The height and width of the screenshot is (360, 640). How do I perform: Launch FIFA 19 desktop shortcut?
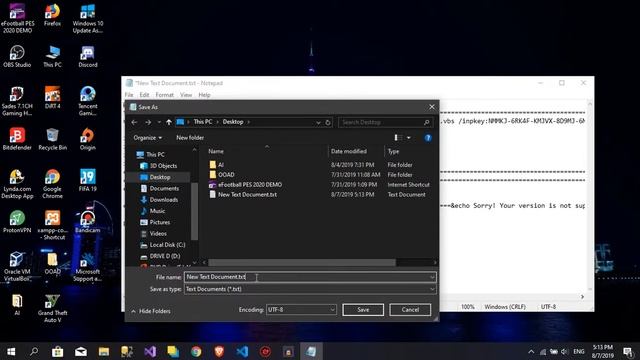[x=88, y=180]
